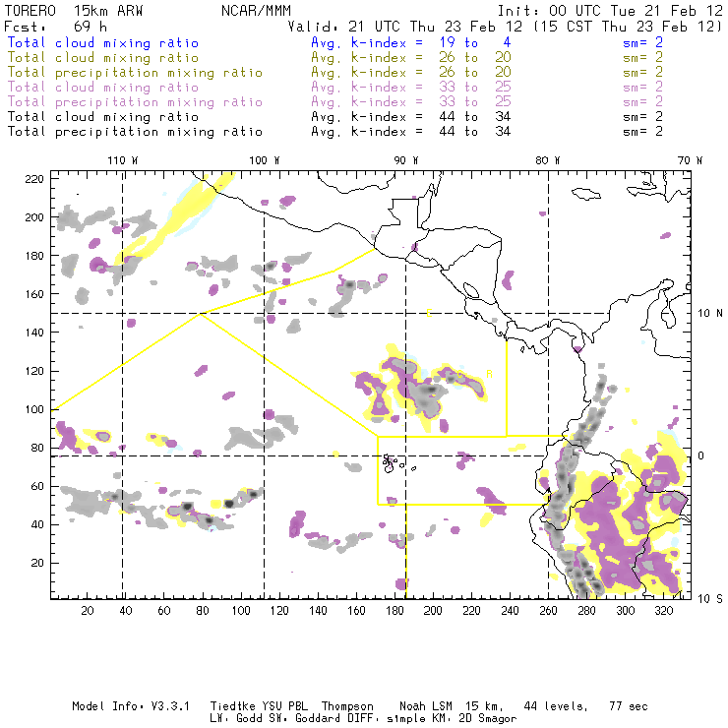Click the "320" tick label on the horizontal axis
The width and height of the screenshot is (728, 728).
click(663, 611)
